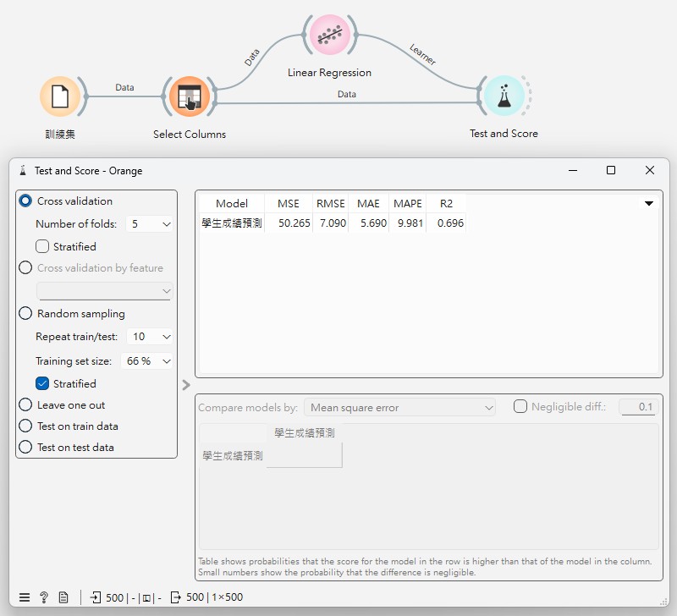Open the hamburger menu in status bar
The image size is (677, 616).
point(25,597)
